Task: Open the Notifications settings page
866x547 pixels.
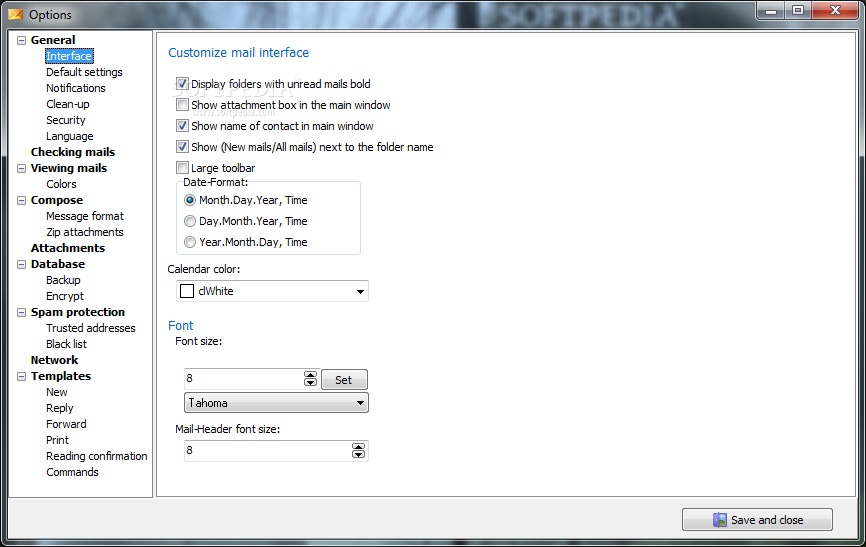Action: 76,88
